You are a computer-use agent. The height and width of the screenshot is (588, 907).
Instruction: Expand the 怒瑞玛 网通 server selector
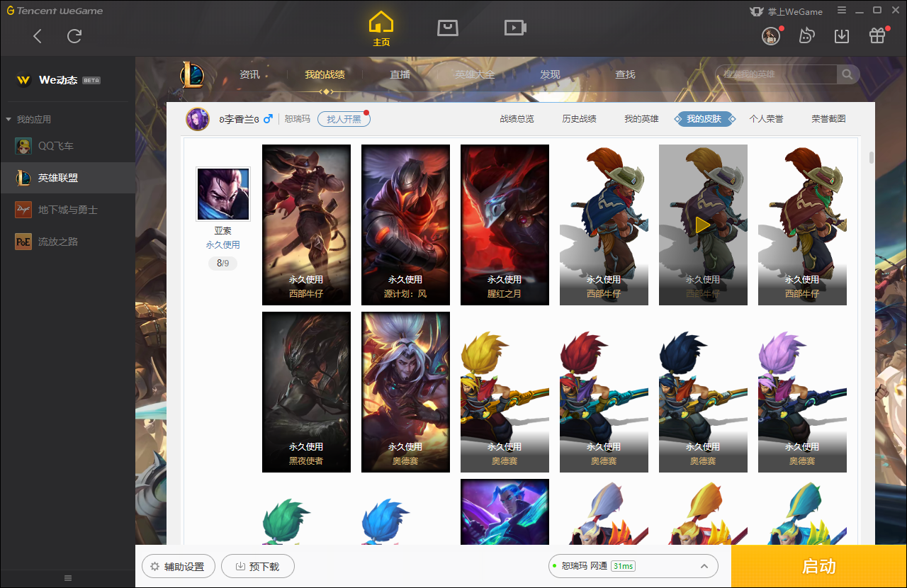704,566
